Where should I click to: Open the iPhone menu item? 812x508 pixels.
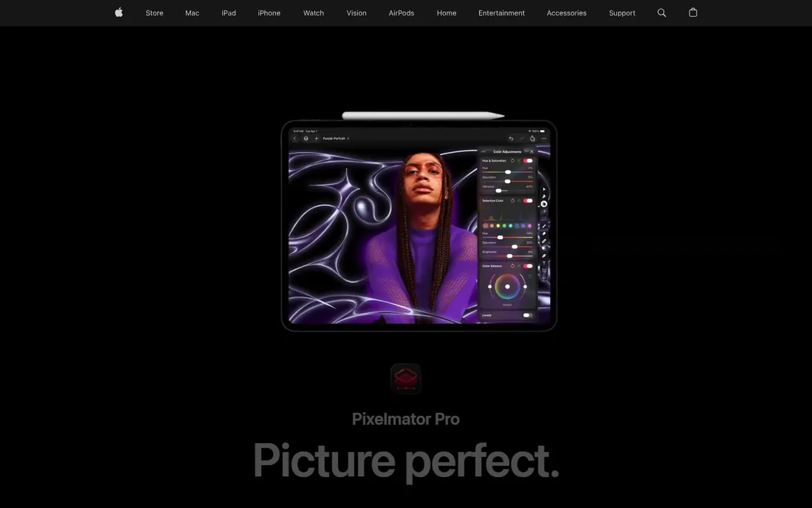269,13
